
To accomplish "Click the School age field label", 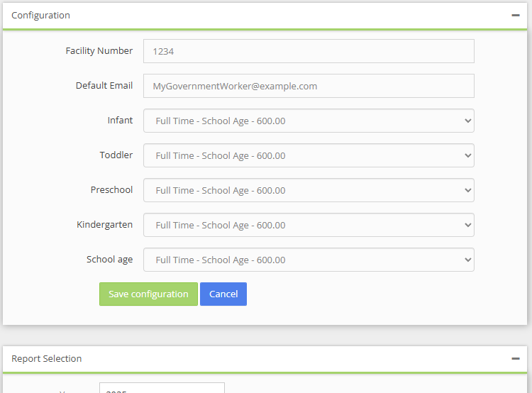I will click(109, 259).
